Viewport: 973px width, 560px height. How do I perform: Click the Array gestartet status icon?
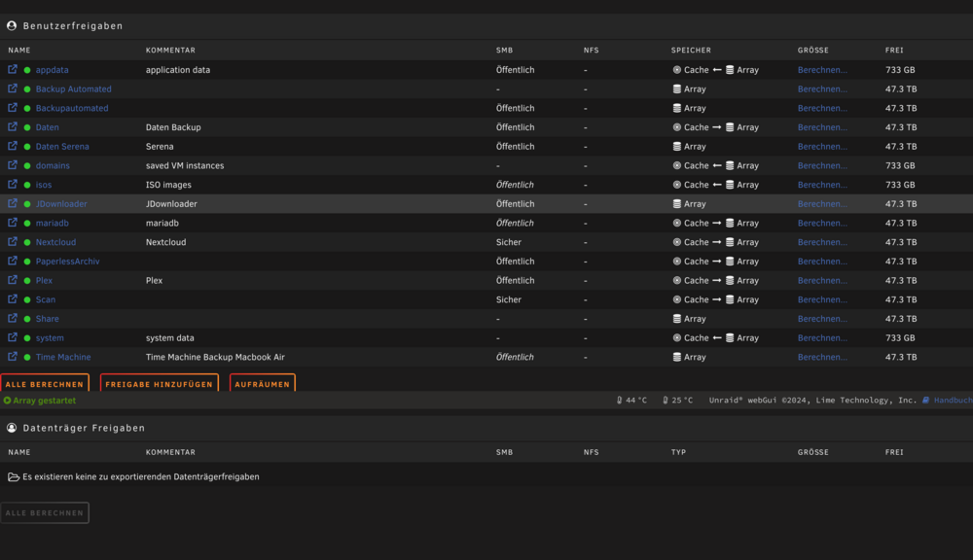click(x=8, y=401)
